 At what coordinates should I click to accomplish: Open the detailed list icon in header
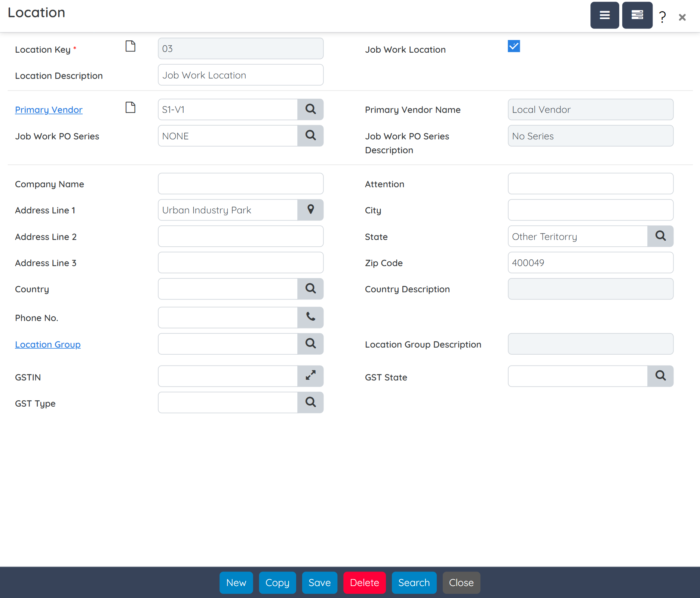click(x=637, y=15)
